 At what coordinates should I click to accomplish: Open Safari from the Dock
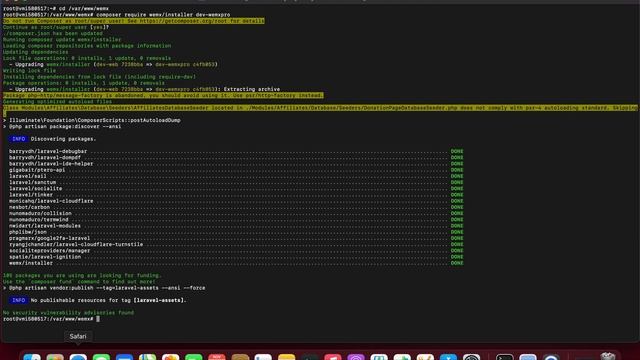click(x=78, y=357)
